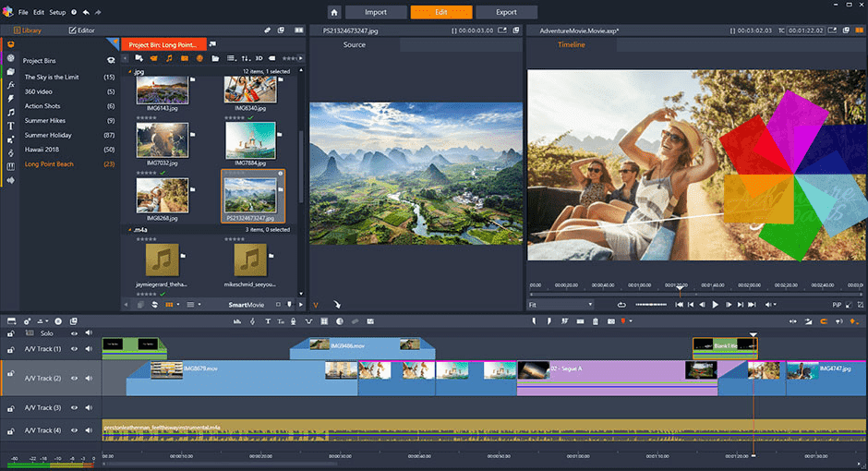
Task: Click the 3D filter in library toolbar
Action: click(x=259, y=58)
